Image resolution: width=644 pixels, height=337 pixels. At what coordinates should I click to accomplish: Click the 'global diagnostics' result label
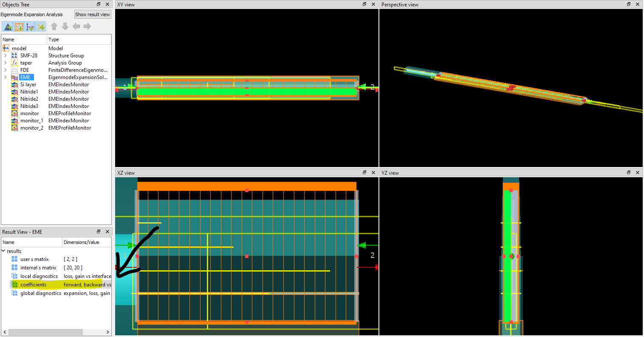[40, 293]
